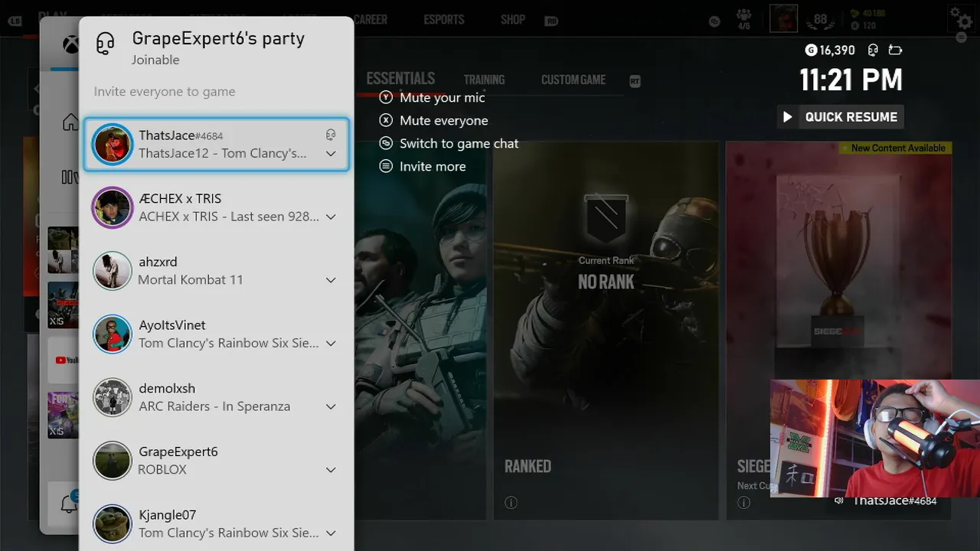Click the view button icon by Switch to game chat

tap(386, 143)
